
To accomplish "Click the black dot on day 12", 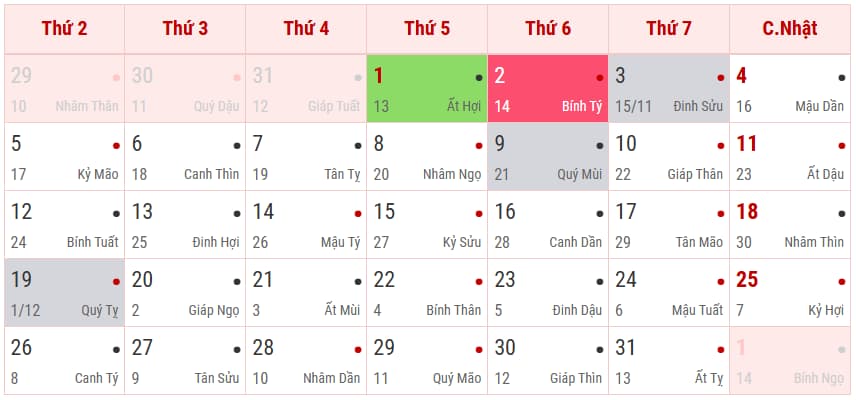I will (x=116, y=214).
